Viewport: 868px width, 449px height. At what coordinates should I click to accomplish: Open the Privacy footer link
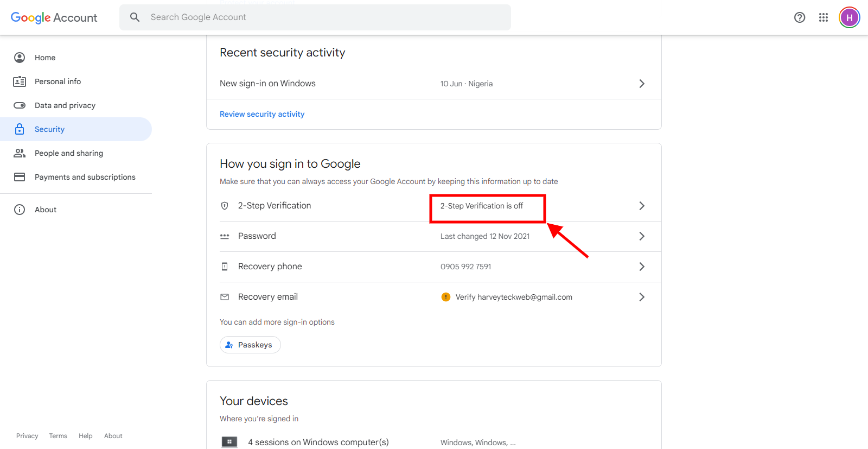point(27,436)
